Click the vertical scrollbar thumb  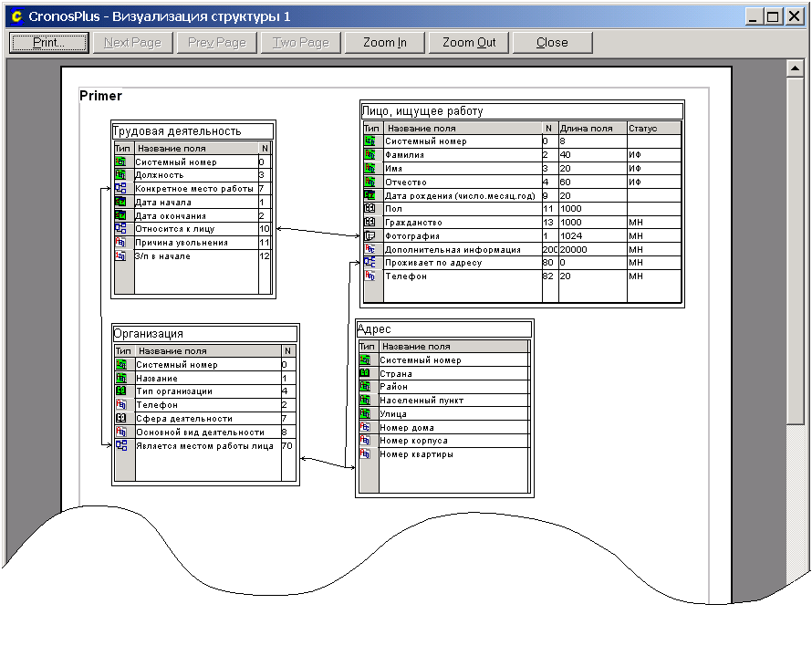click(x=795, y=251)
